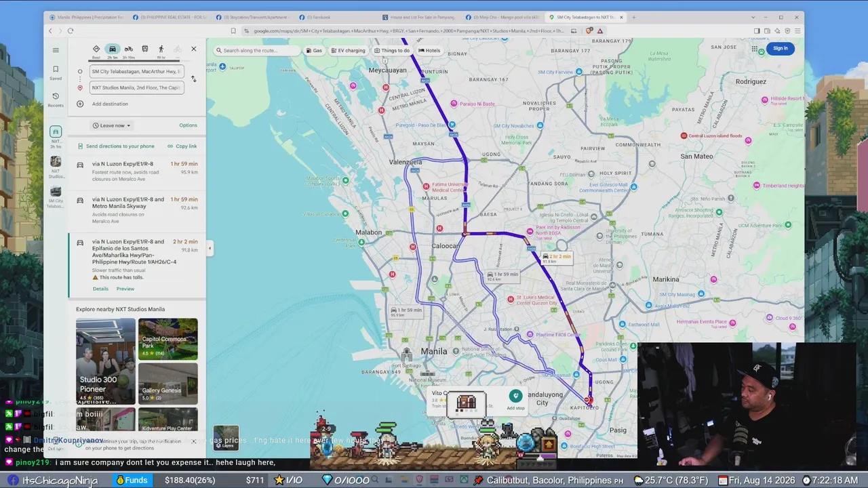Open the Leave now dropdown
The height and width of the screenshot is (488, 868).
coord(112,125)
